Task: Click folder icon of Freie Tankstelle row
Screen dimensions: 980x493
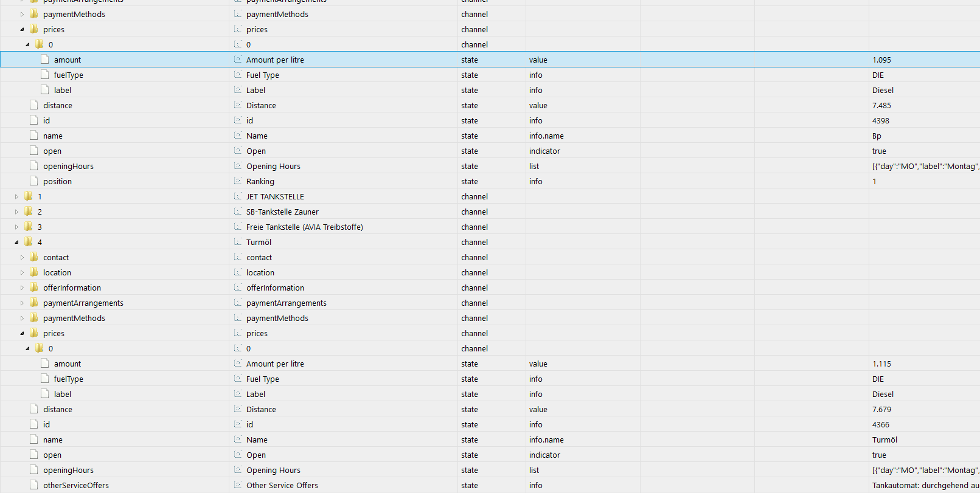Action: [x=29, y=226]
